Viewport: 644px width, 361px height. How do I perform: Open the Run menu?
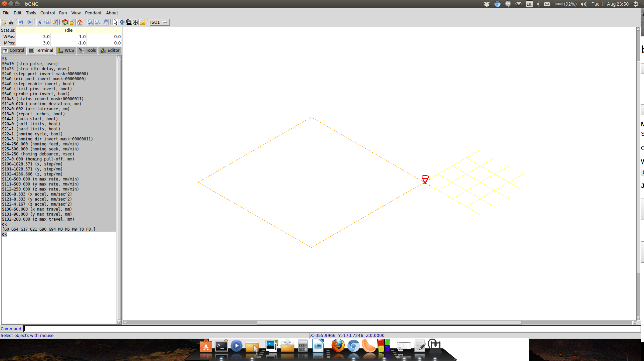(63, 13)
